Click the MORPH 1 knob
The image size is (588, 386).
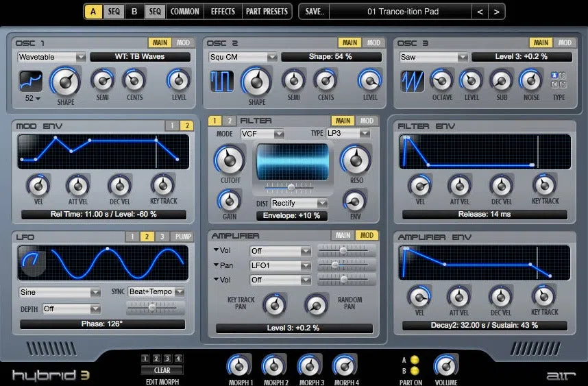[x=239, y=365]
